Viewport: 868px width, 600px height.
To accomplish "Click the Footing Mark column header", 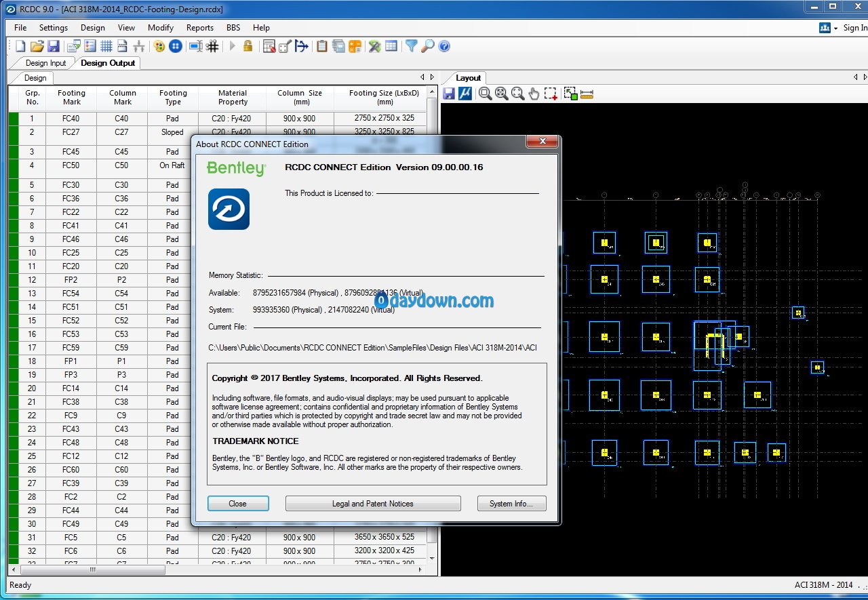I will pos(71,98).
